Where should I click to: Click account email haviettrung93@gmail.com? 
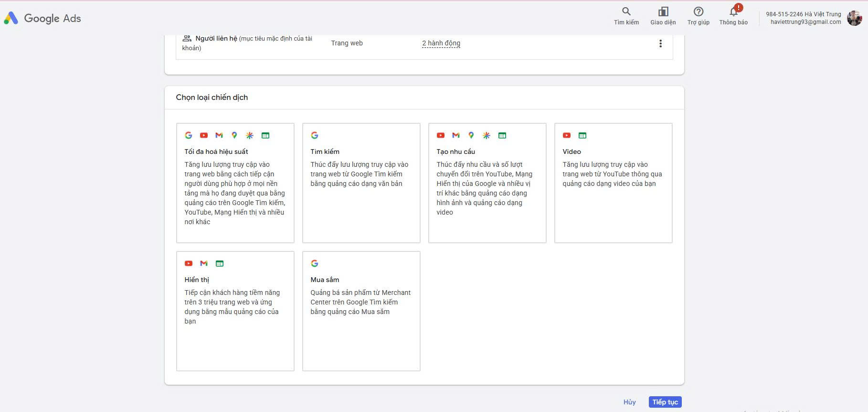click(x=806, y=22)
